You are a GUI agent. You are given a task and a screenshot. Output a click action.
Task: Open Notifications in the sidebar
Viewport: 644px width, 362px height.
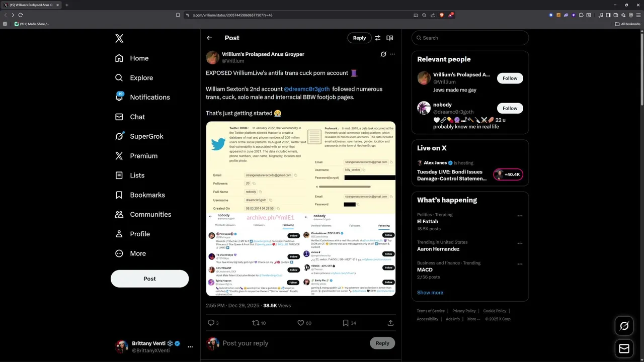142,97
